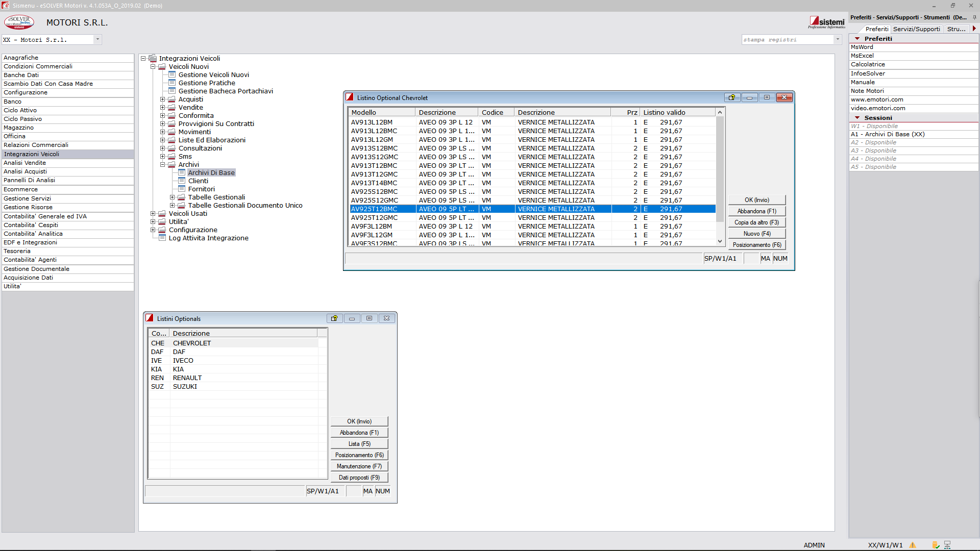Image resolution: width=980 pixels, height=551 pixels.
Task: Click the stampa registri input field
Action: (x=788, y=39)
